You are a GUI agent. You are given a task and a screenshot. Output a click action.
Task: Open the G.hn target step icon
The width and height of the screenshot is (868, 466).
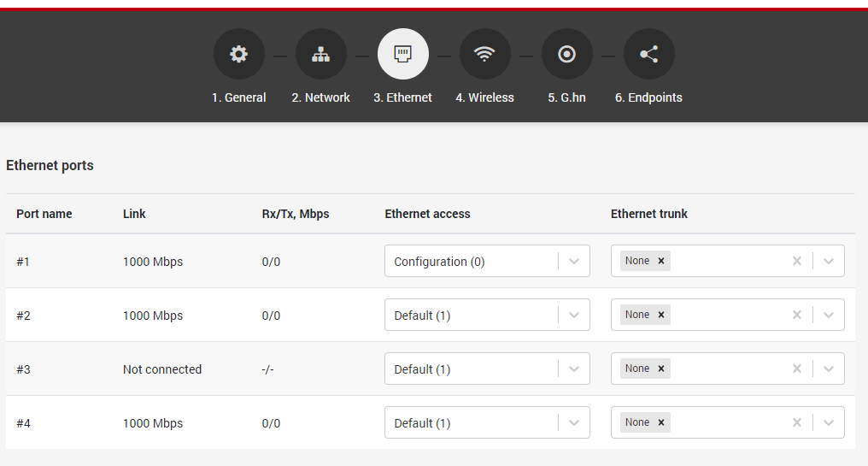[x=567, y=55]
